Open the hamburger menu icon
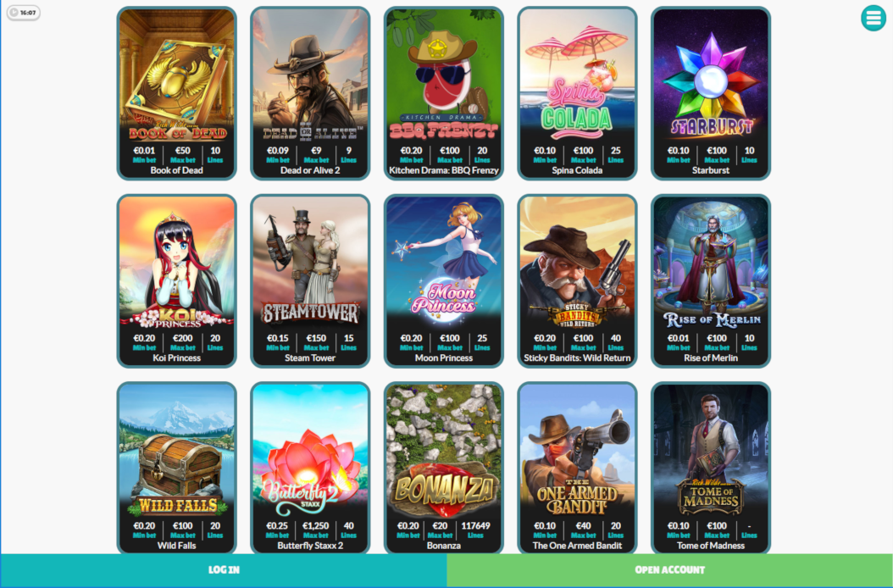Screen dimensions: 893x588 coord(873,19)
